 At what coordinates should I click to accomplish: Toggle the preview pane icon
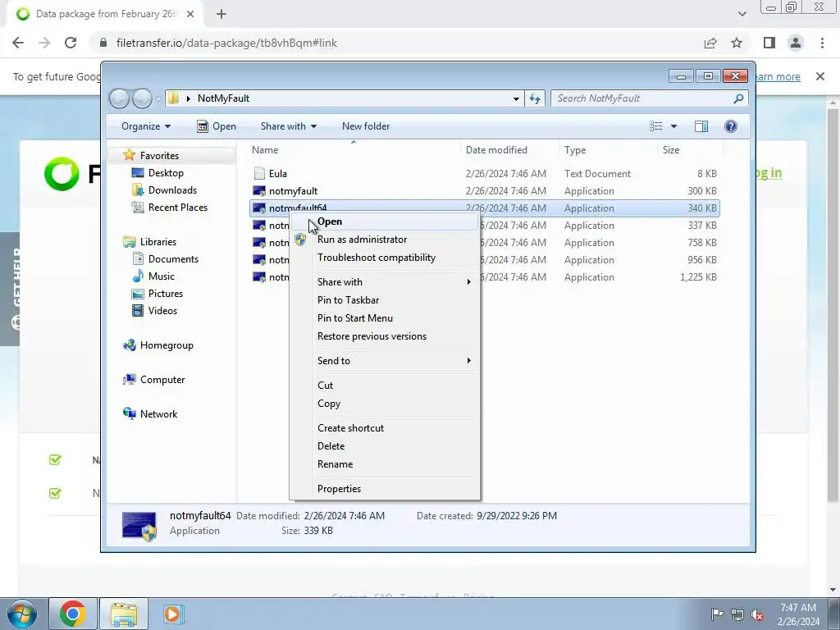(x=701, y=126)
